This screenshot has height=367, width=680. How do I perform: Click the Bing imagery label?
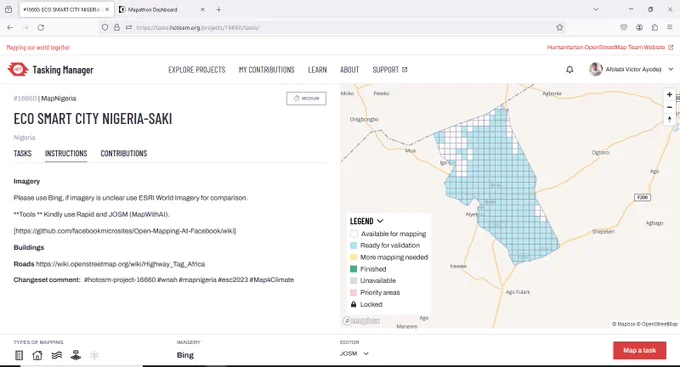click(x=185, y=355)
